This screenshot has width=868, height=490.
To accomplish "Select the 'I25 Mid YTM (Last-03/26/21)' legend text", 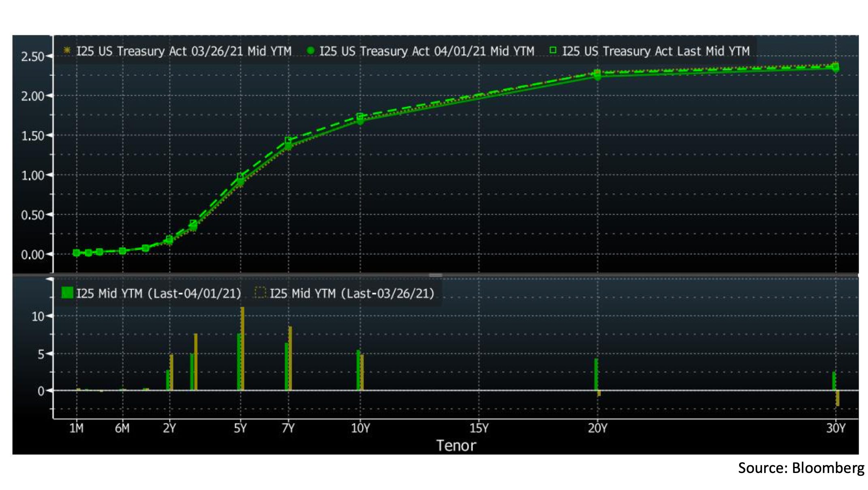I will (352, 293).
